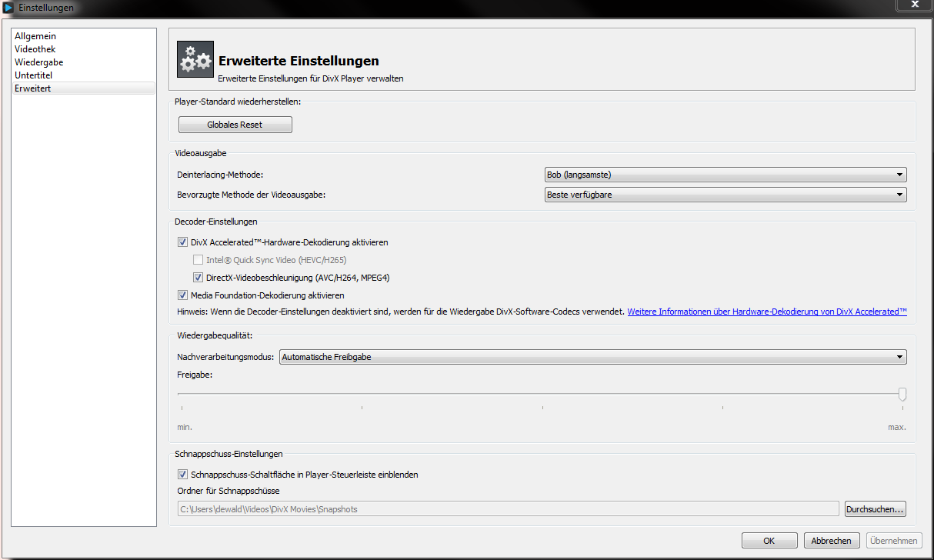Confirm settings with OK
934x560 pixels.
tap(769, 541)
